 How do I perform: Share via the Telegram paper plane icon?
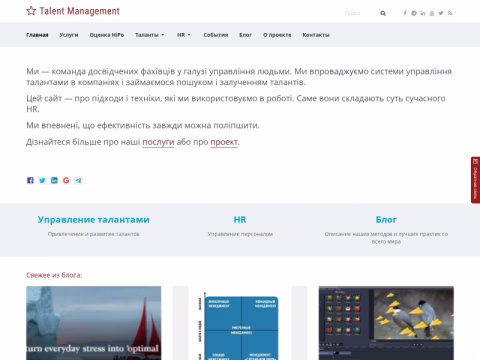78,180
